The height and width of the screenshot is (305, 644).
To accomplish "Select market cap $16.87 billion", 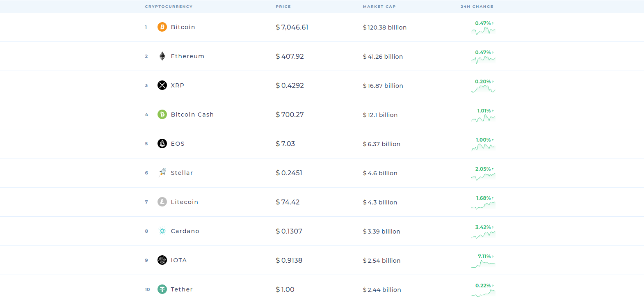I will click(383, 86).
